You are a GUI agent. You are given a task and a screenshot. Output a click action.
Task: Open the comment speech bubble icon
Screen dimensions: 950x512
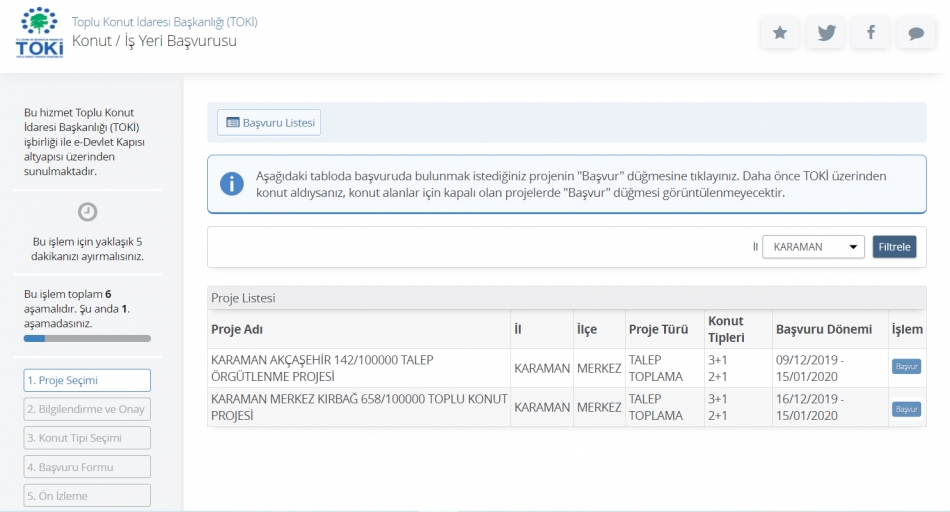coord(916,32)
